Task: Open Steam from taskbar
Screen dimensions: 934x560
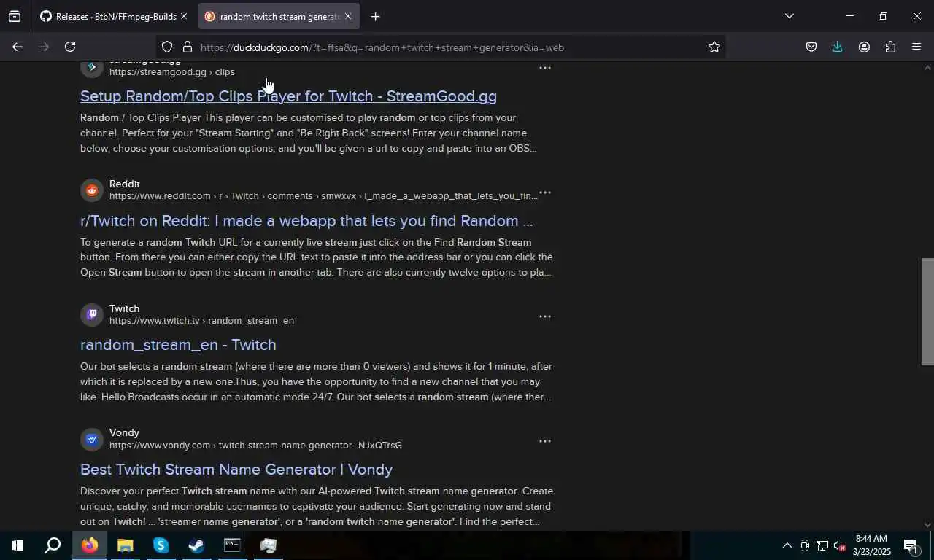Action: (x=196, y=545)
